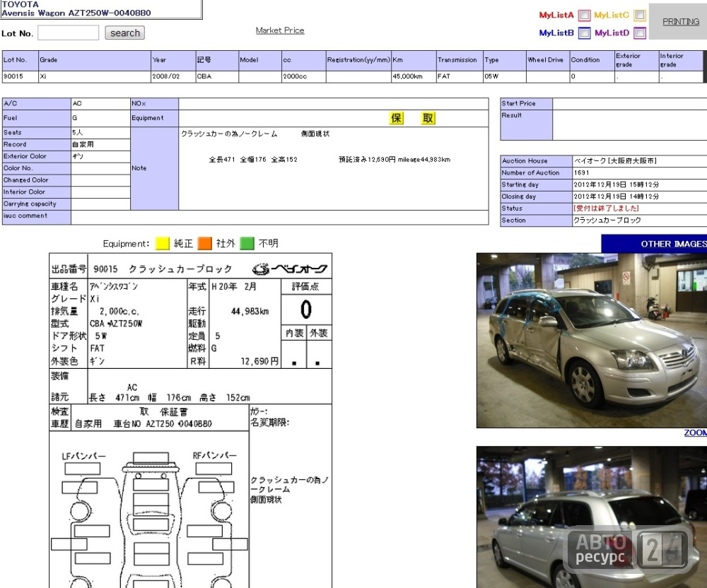Open the Market Price link
The width and height of the screenshot is (707, 588).
pyautogui.click(x=280, y=30)
